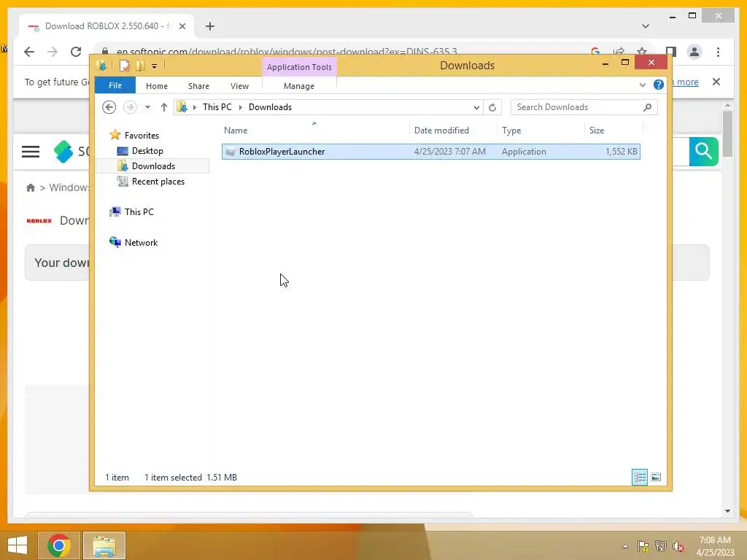Screen dimensions: 747x560
Task: Open the View ribbon tab
Action: [x=239, y=86]
